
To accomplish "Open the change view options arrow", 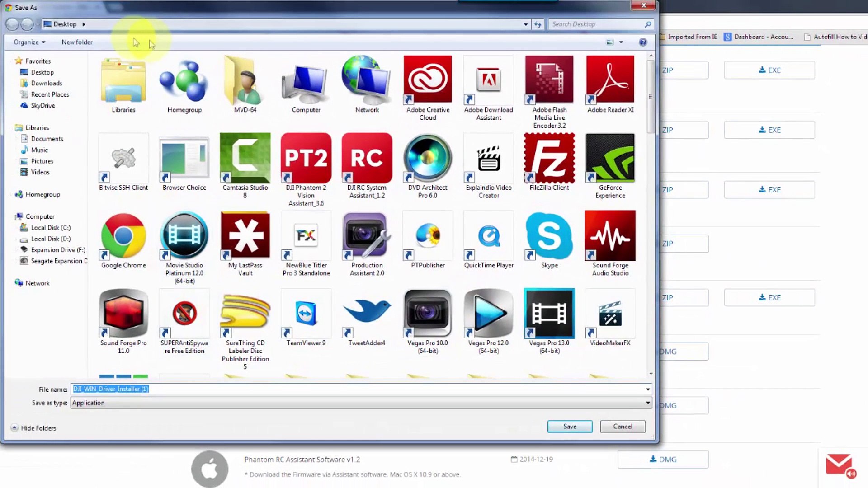I will pos(621,42).
